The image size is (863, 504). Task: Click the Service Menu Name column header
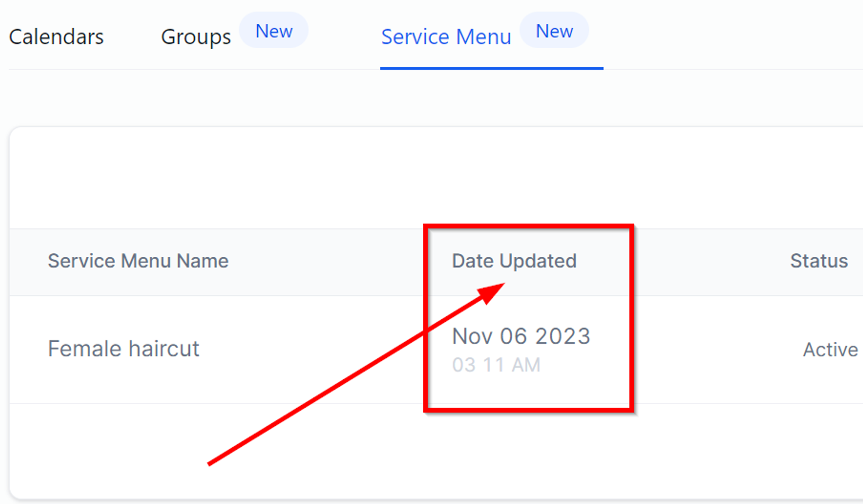(x=138, y=261)
